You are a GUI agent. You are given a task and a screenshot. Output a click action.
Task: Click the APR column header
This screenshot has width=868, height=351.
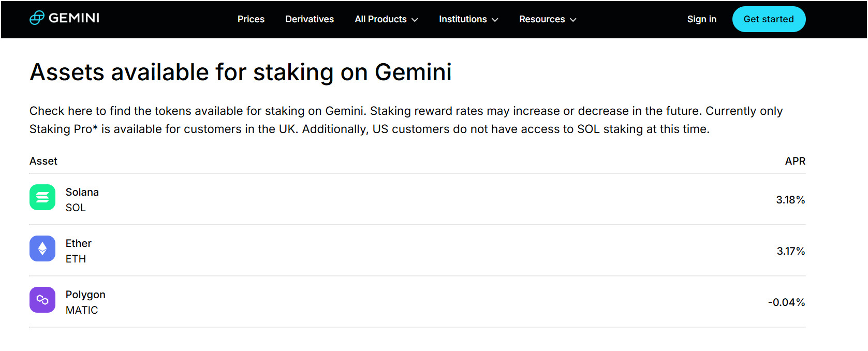coord(795,161)
